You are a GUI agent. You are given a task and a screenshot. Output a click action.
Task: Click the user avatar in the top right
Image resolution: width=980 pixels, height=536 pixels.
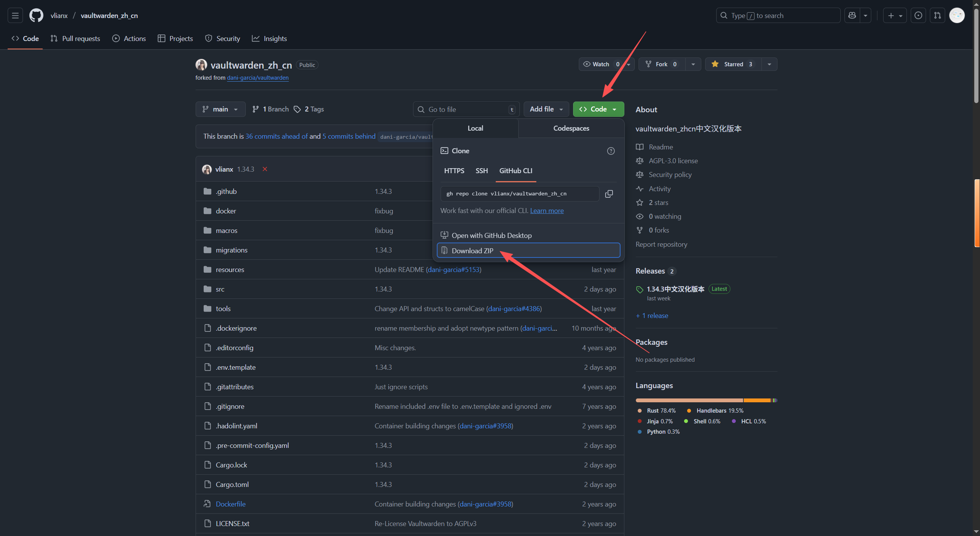click(957, 16)
